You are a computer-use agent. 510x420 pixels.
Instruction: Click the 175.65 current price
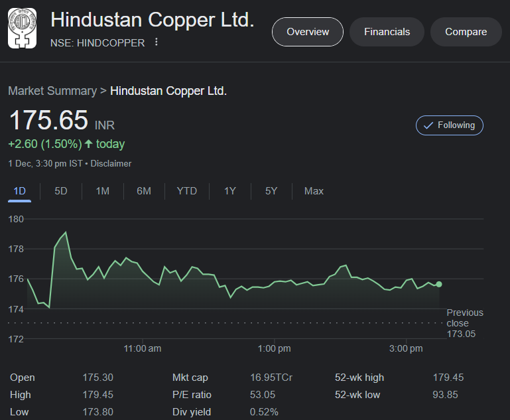coord(48,120)
